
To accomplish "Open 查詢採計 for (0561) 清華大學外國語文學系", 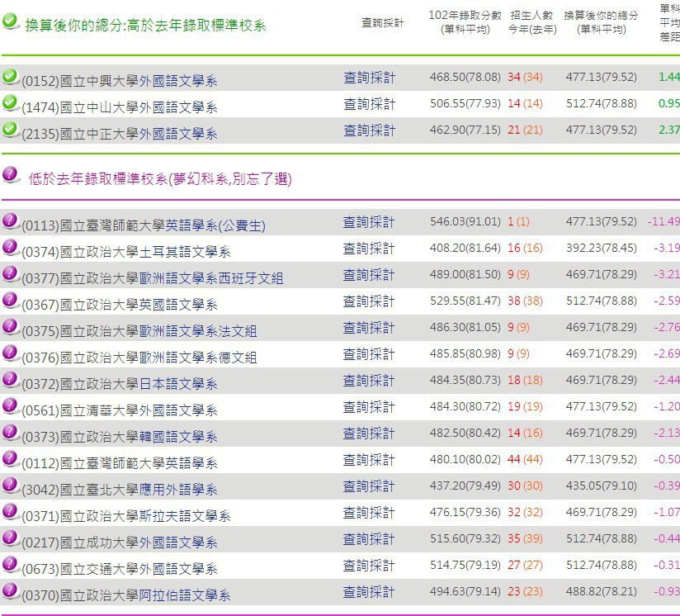I will point(369,407).
